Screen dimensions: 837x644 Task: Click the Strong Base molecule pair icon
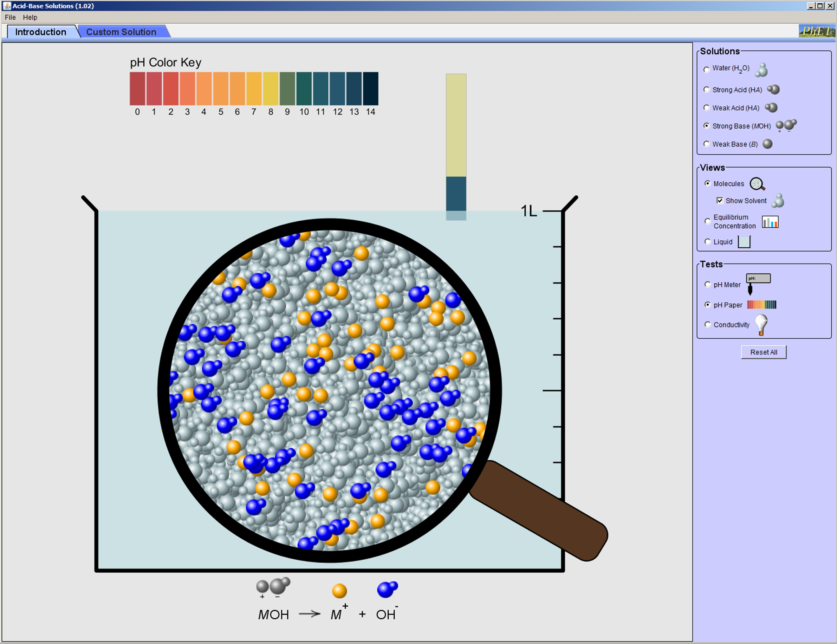(786, 126)
